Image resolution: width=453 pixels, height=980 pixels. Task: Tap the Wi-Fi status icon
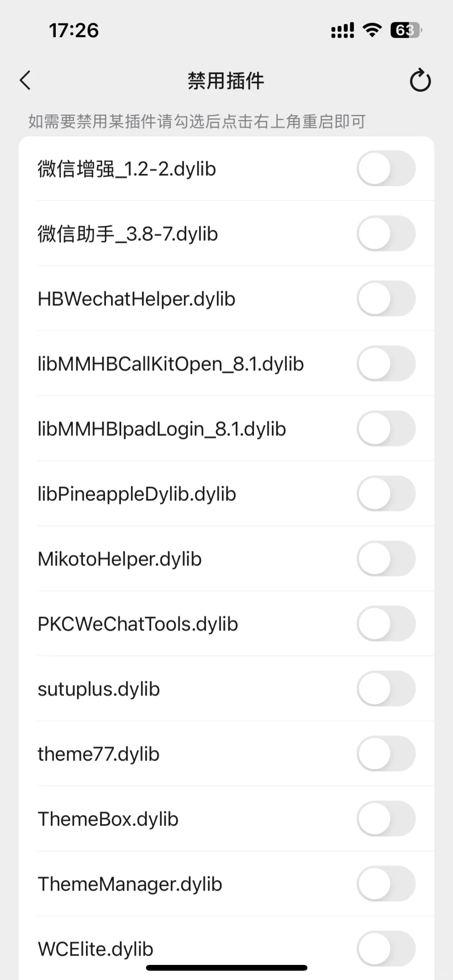[372, 30]
